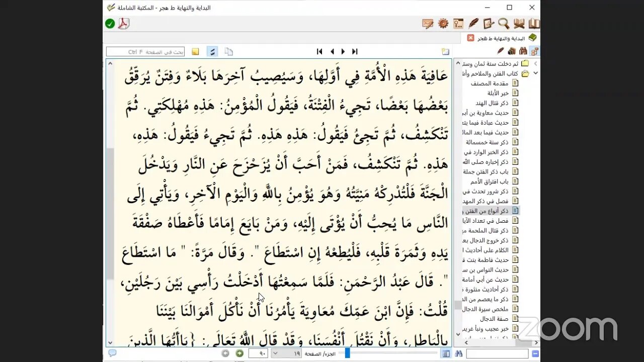Open ذكر الخبر الوارد في entry
The image size is (644, 362).
coord(487,152)
